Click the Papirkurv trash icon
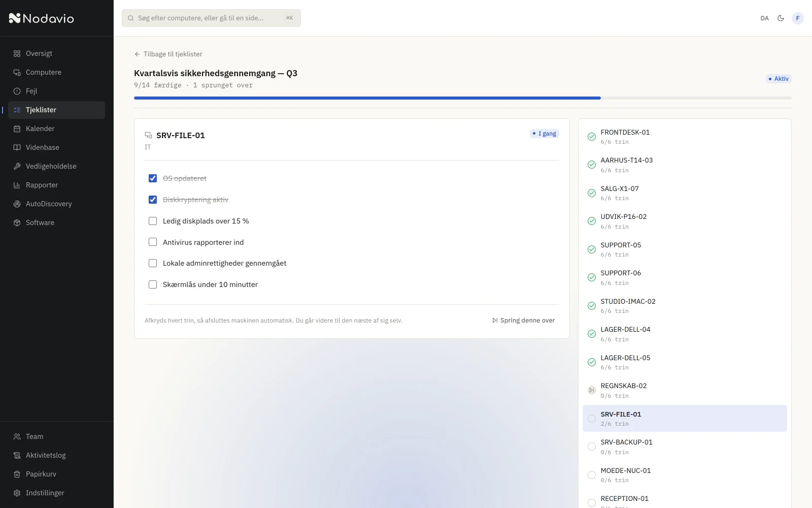 point(17,474)
